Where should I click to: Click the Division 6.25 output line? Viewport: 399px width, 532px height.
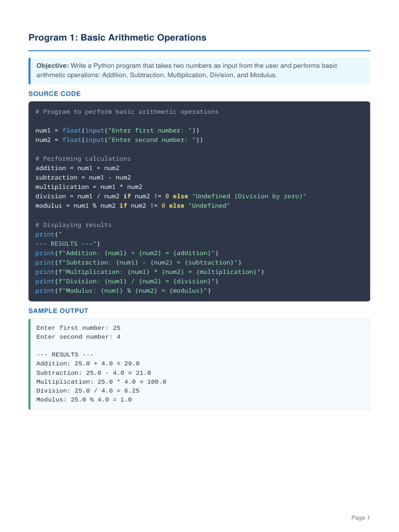click(88, 391)
